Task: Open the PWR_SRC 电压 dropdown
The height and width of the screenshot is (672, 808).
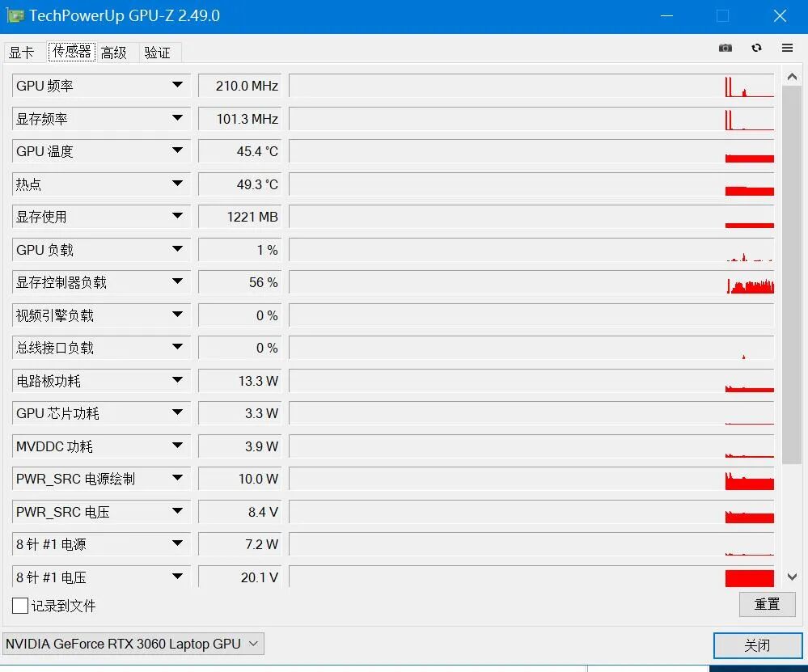Action: pyautogui.click(x=177, y=511)
